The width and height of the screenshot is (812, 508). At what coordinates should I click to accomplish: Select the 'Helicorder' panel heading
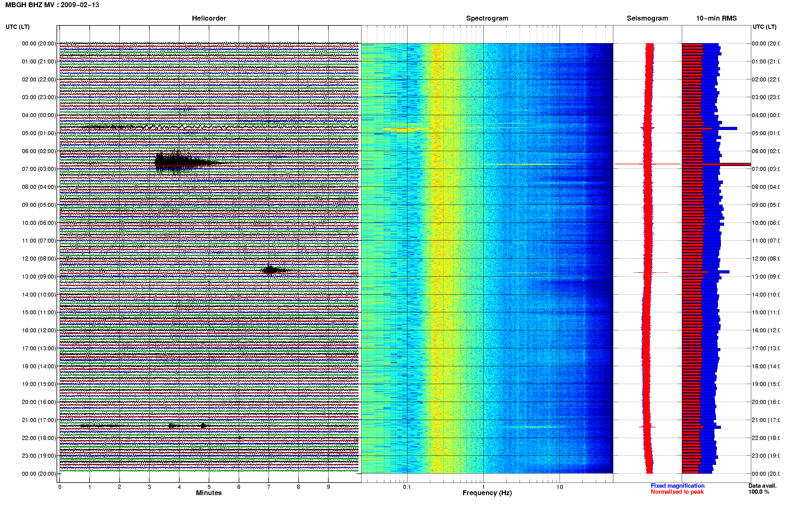(209, 18)
